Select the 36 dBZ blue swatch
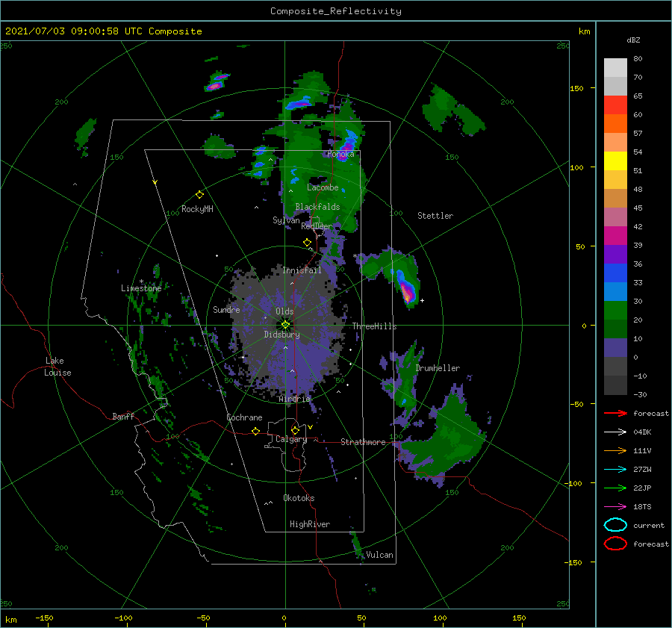The width and height of the screenshot is (672, 628). pyautogui.click(x=615, y=273)
